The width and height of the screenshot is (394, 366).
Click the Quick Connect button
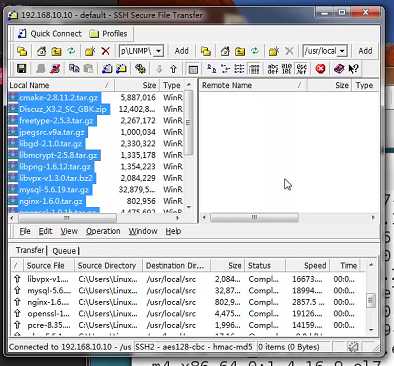(50, 34)
